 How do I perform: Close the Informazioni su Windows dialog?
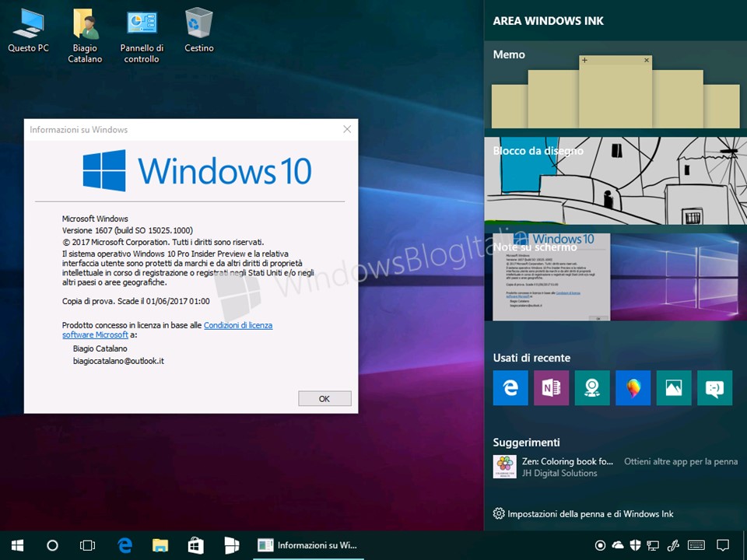click(347, 130)
